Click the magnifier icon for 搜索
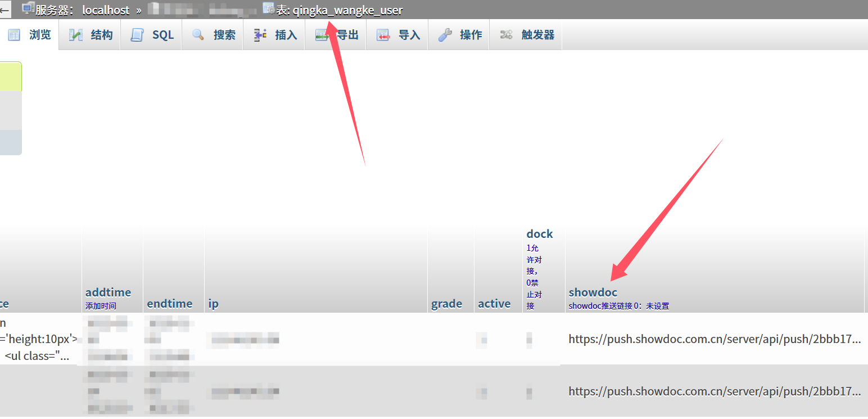Image resolution: width=868 pixels, height=419 pixels. click(198, 35)
